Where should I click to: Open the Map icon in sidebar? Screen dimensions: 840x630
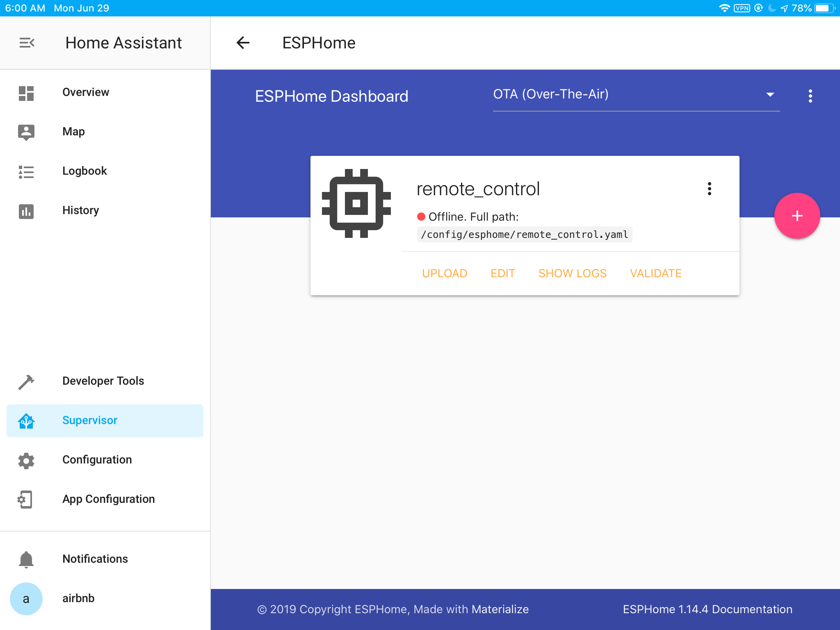[26, 132]
